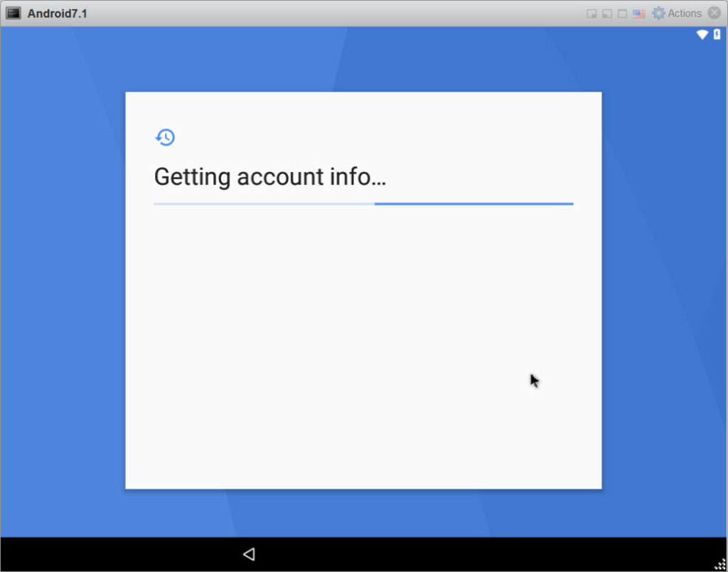The width and height of the screenshot is (728, 572).
Task: Tap the Android back navigation triangle
Action: (x=249, y=554)
